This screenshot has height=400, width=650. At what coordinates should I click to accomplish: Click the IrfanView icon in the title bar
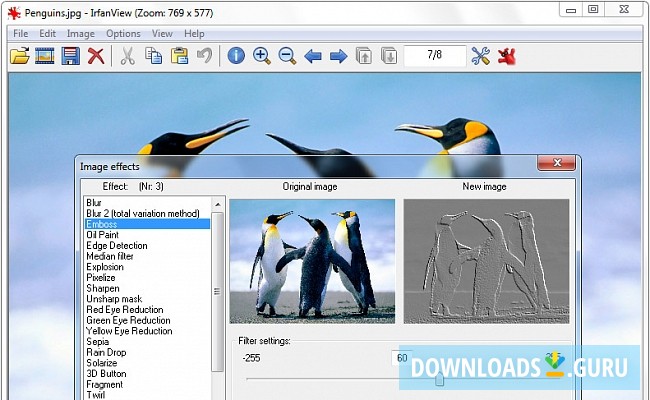[x=14, y=13]
